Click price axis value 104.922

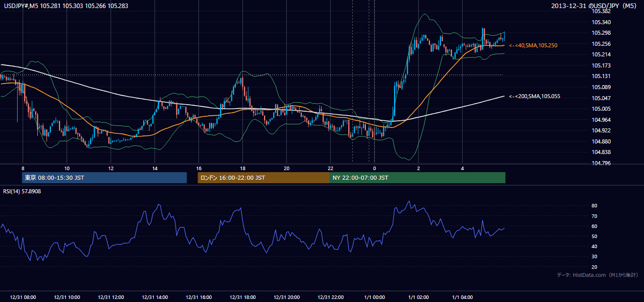coord(601,130)
